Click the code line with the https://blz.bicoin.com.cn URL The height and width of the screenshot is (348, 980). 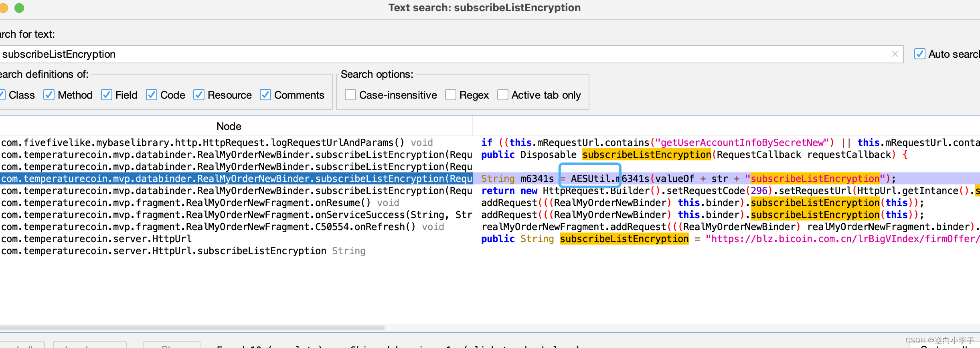click(730, 239)
